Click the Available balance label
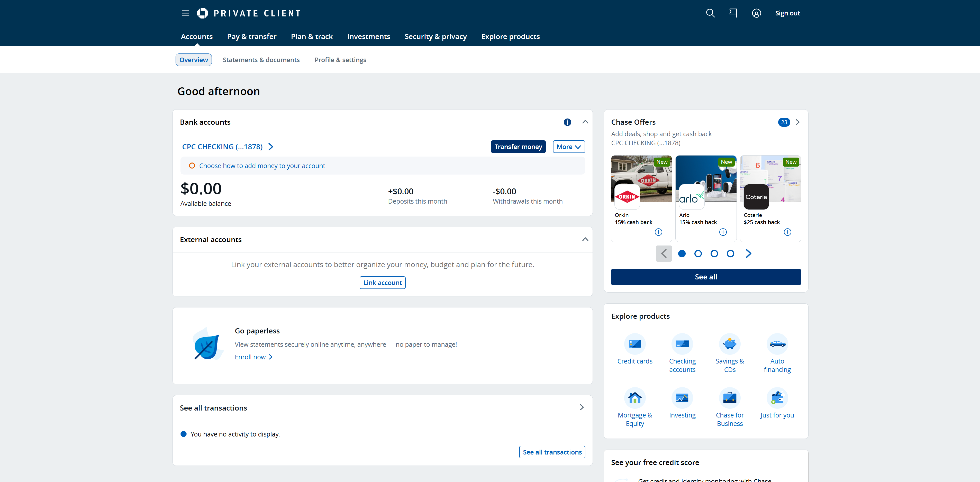 (205, 204)
